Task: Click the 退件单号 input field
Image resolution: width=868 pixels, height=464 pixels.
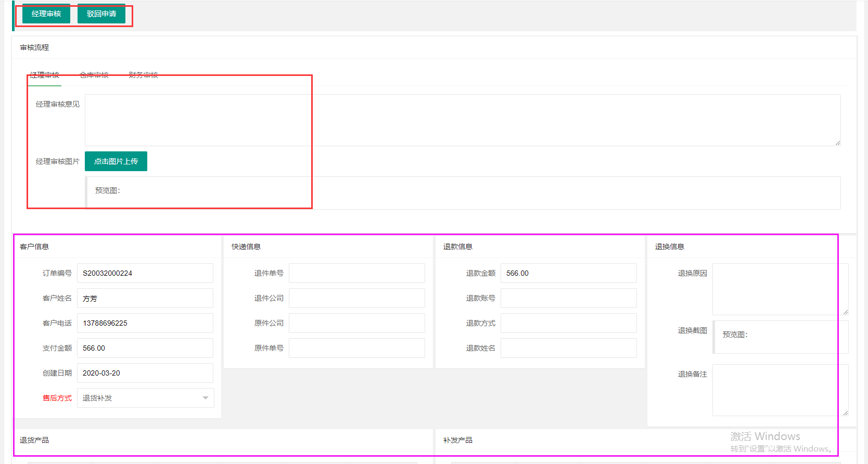Action: point(357,273)
